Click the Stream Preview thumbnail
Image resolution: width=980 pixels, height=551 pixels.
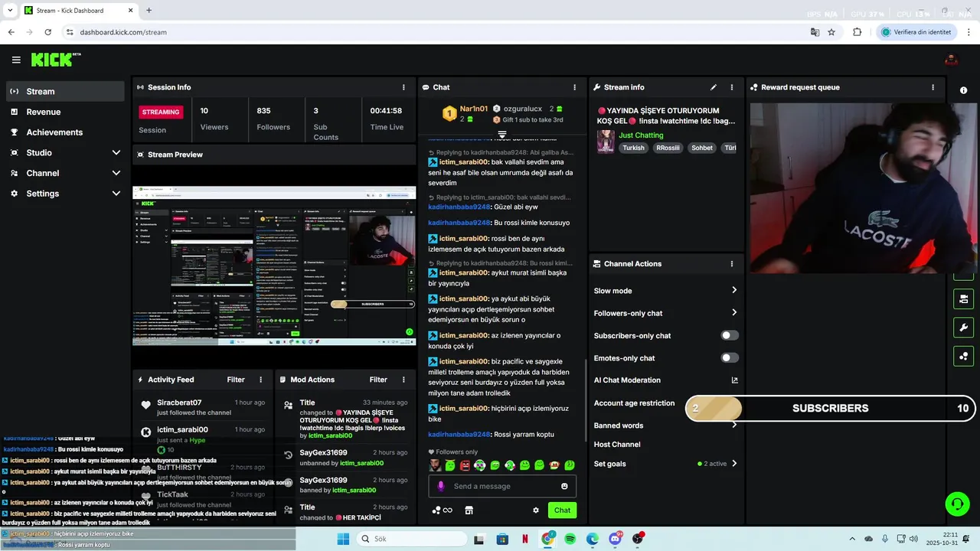(274, 266)
